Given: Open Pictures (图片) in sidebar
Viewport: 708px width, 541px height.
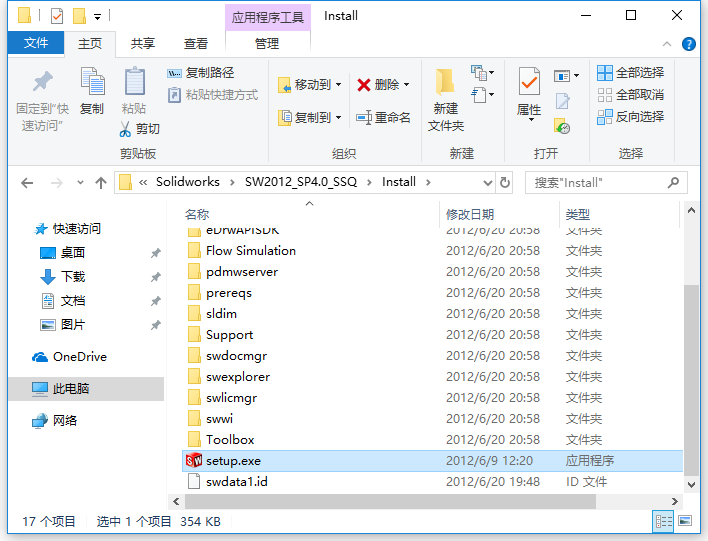Looking at the screenshot, I should [x=62, y=325].
